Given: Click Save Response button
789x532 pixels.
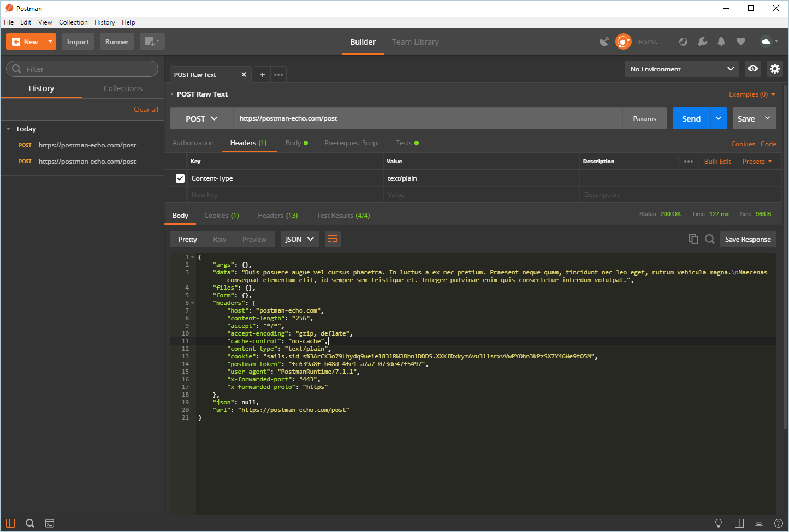Looking at the screenshot, I should [x=748, y=239].
